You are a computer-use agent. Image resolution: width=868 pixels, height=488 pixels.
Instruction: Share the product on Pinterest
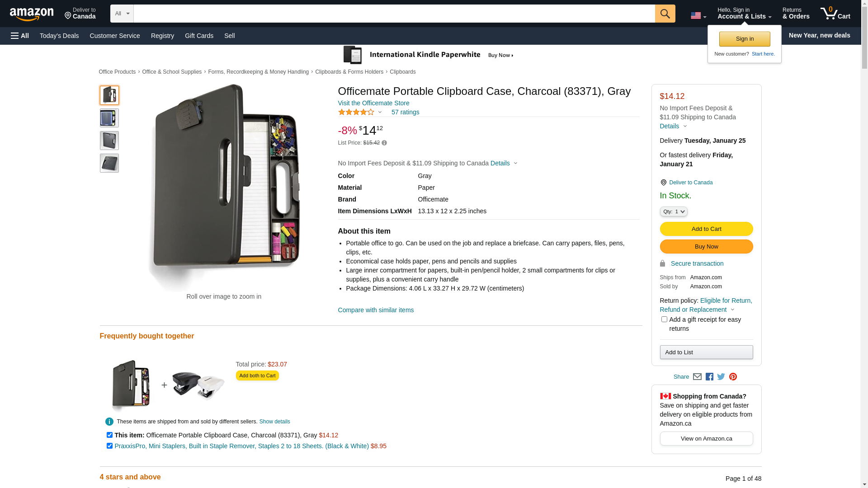[x=733, y=377]
